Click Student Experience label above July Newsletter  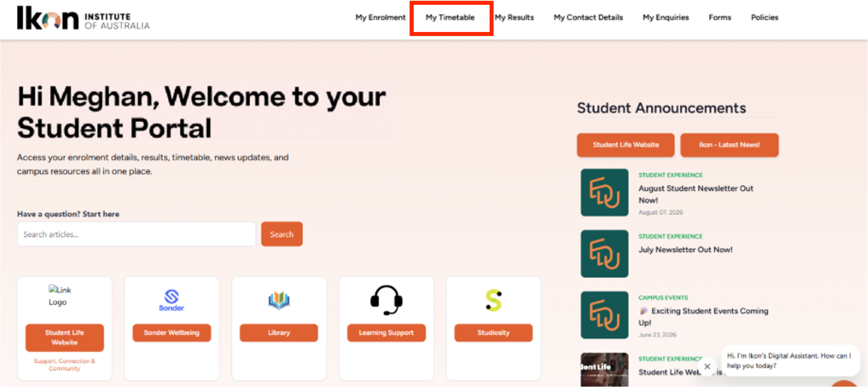(670, 237)
